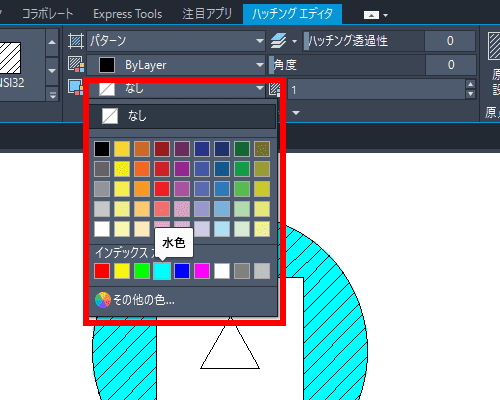Viewport: 500px width, 400px height.
Task: Select the brown-orange swatch in the palette's top row
Action: click(x=142, y=149)
